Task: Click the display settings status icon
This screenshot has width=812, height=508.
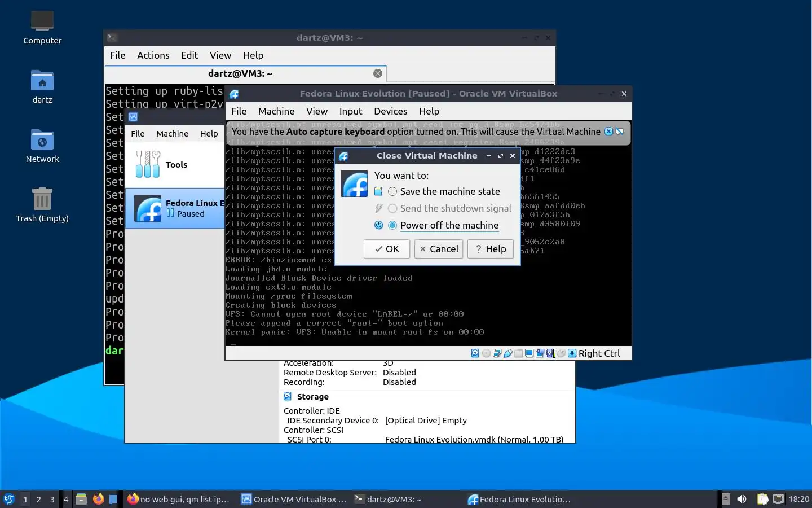Action: click(529, 353)
